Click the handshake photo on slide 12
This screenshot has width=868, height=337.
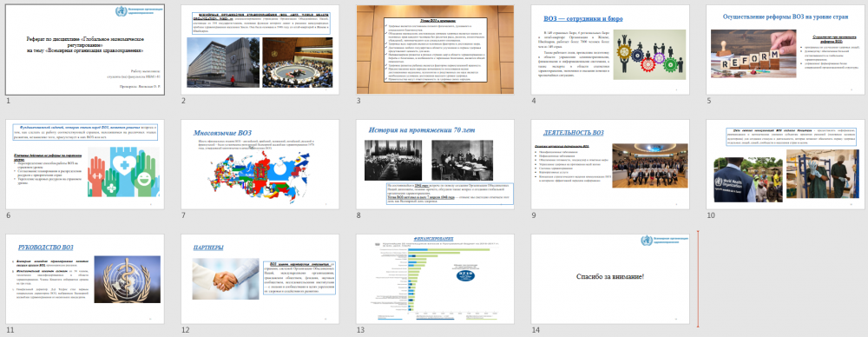(226, 279)
